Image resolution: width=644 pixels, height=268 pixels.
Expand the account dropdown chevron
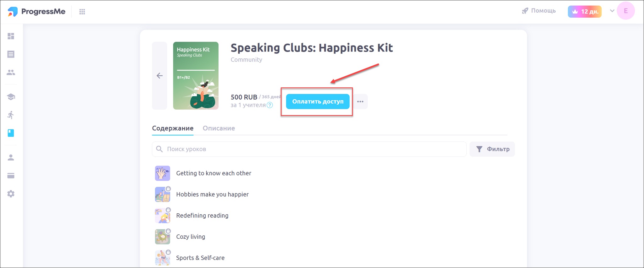[x=612, y=11]
